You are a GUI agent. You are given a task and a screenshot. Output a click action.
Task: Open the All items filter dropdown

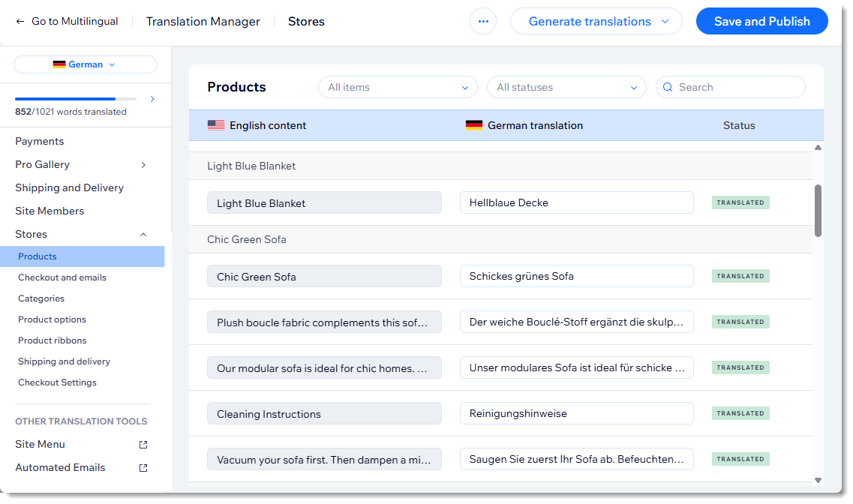click(x=398, y=87)
